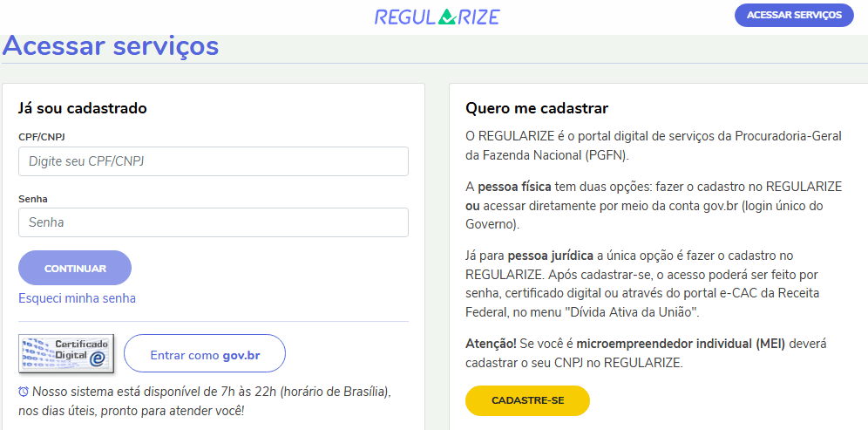Click the system availability hours text
The height and width of the screenshot is (430, 868).
pyautogui.click(x=209, y=401)
